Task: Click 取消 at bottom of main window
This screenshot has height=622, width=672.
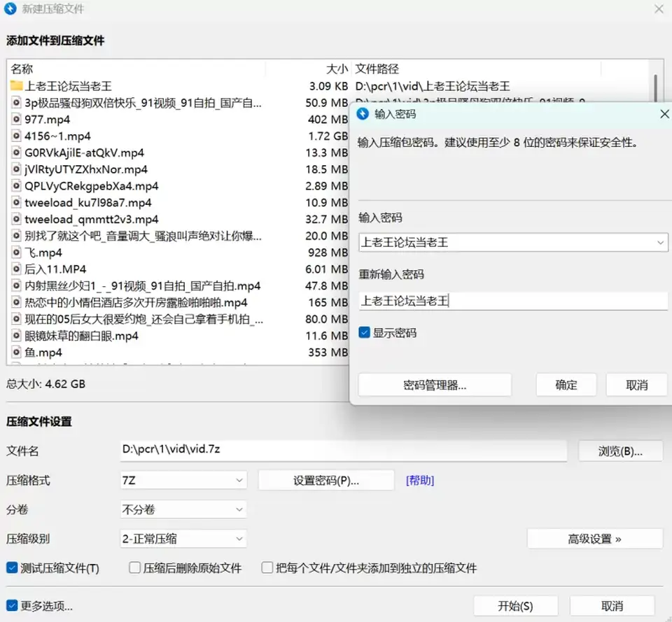Action: click(x=612, y=606)
